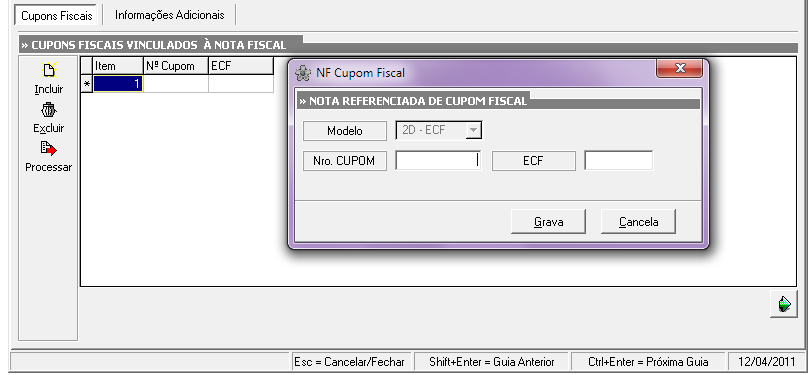Screen dimensions: 808x375
Task: Click the Incluir new document icon
Action: tap(48, 70)
